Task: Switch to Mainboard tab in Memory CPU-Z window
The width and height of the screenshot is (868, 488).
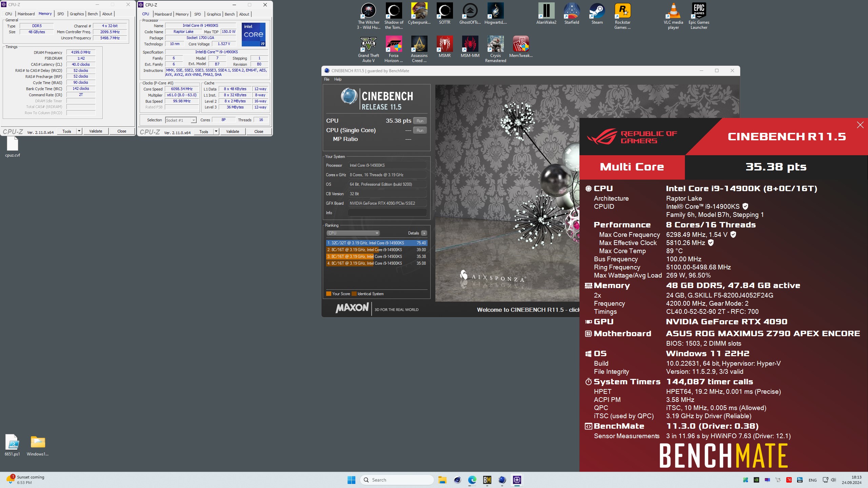Action: (26, 14)
